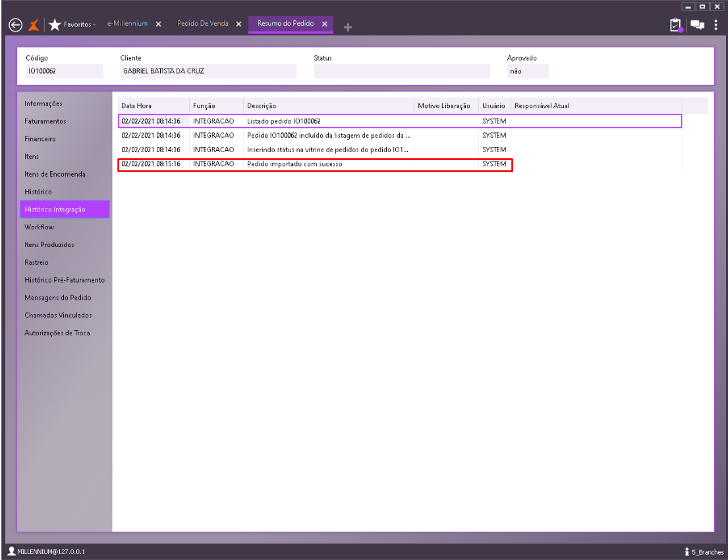The height and width of the screenshot is (560, 728).
Task: Click the Aprovado field showing não
Action: 528,71
